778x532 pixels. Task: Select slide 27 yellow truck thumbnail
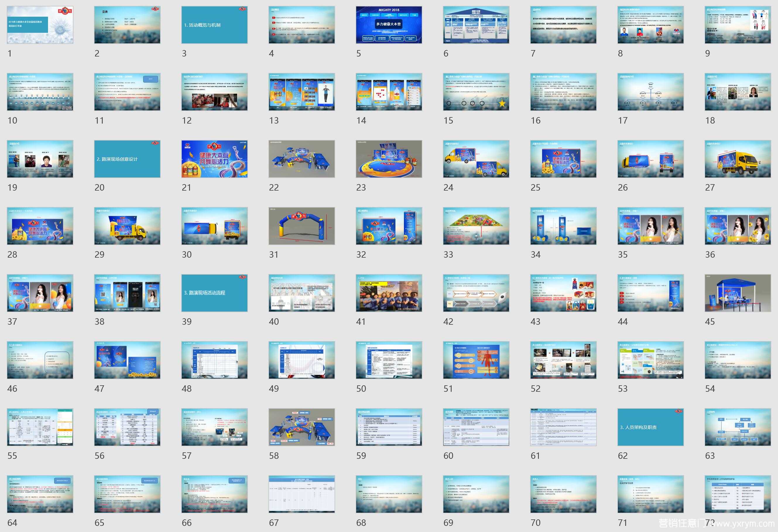point(738,159)
